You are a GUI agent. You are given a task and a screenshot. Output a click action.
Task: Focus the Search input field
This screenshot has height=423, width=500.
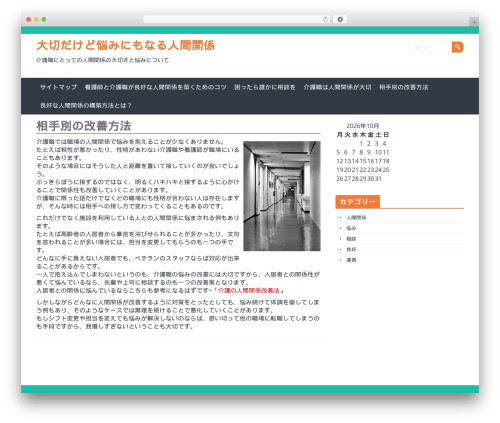[x=431, y=47]
